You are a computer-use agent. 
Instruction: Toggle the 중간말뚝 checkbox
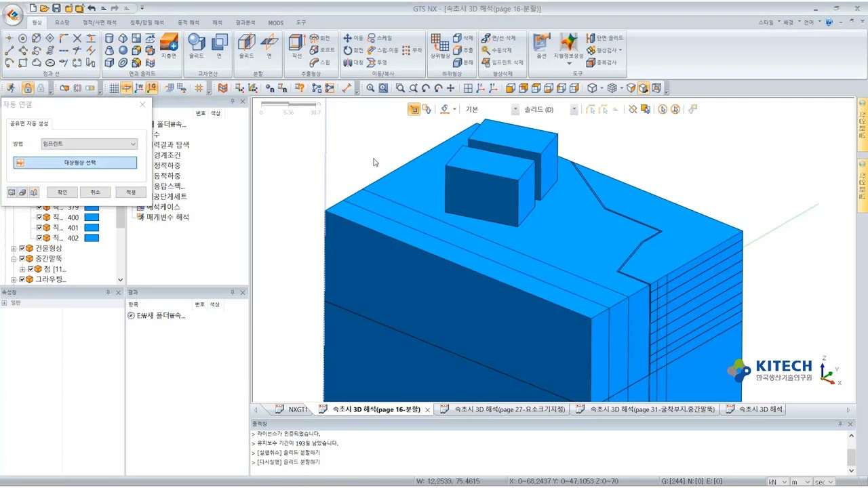pyautogui.click(x=22, y=259)
